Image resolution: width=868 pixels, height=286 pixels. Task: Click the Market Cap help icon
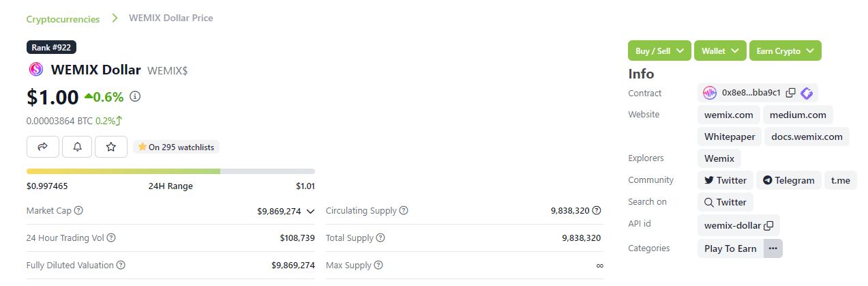tap(78, 211)
